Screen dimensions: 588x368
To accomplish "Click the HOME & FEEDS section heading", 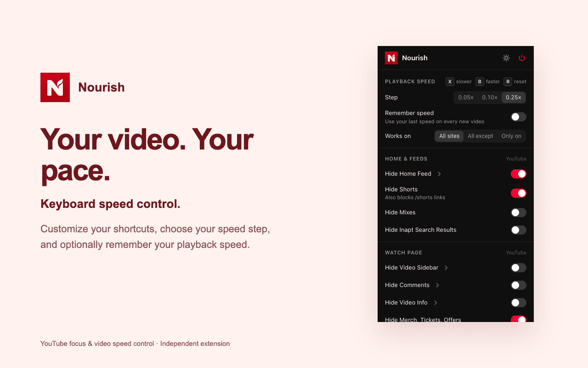I will (406, 159).
